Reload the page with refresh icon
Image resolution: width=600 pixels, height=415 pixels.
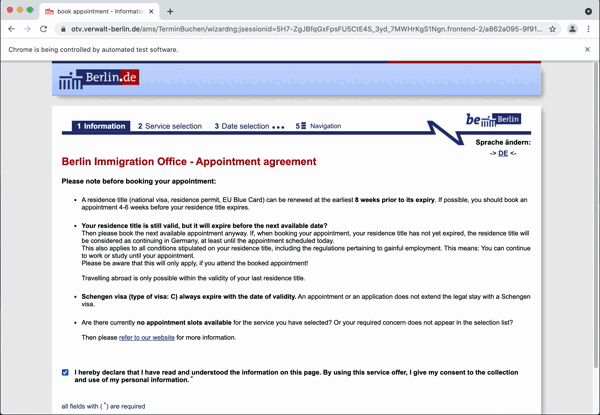click(44, 29)
